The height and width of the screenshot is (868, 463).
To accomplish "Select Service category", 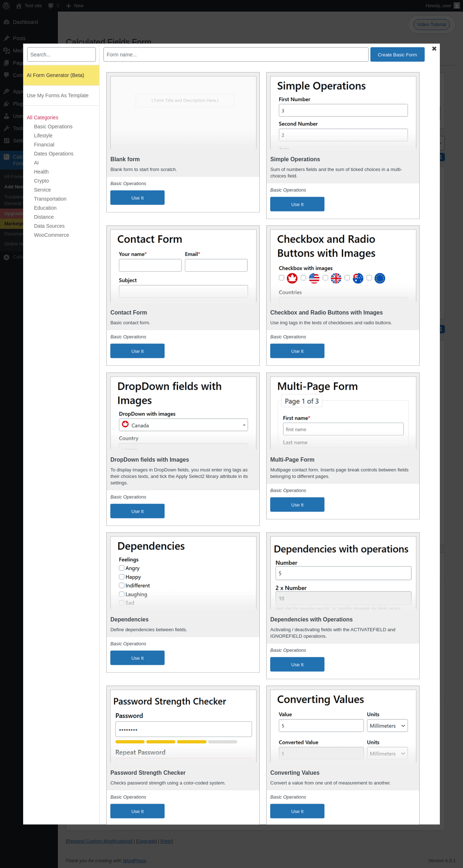I will (42, 190).
